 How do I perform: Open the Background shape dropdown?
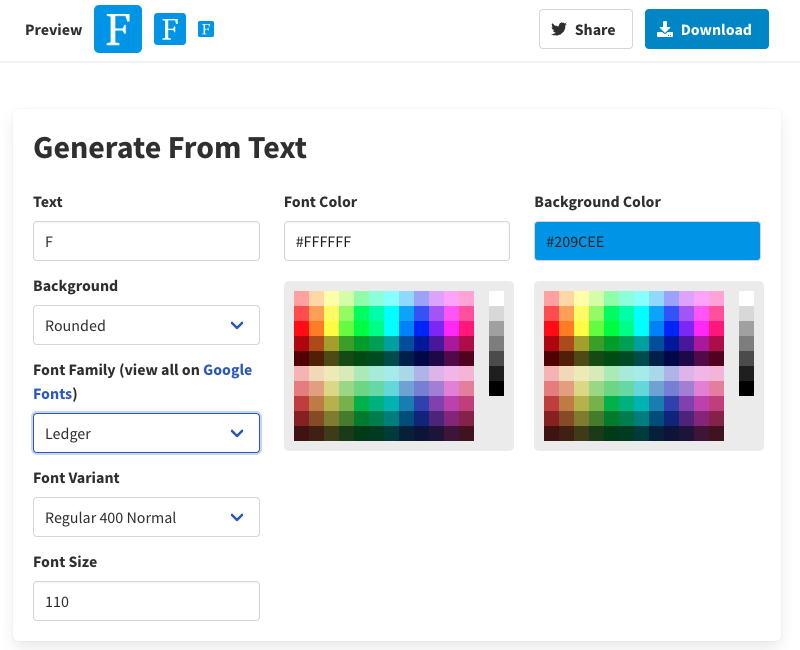coord(146,325)
